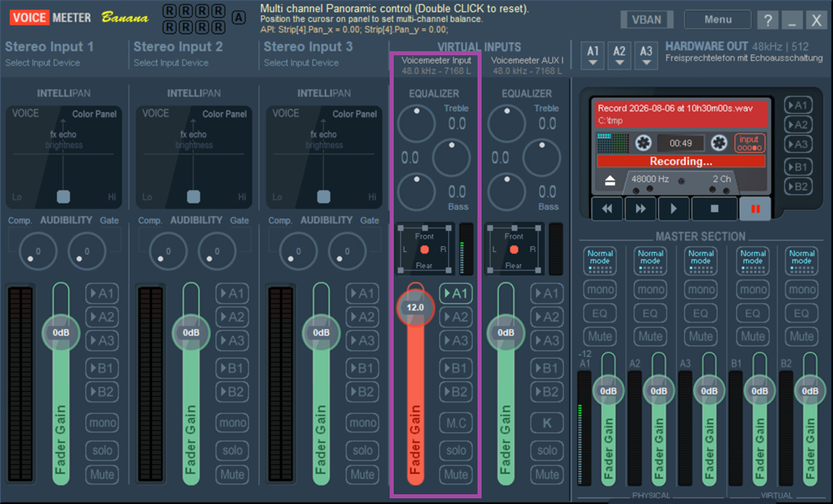The height and width of the screenshot is (504, 833).
Task: Click the Voicemeeter Input Bass knob
Action: (x=416, y=192)
